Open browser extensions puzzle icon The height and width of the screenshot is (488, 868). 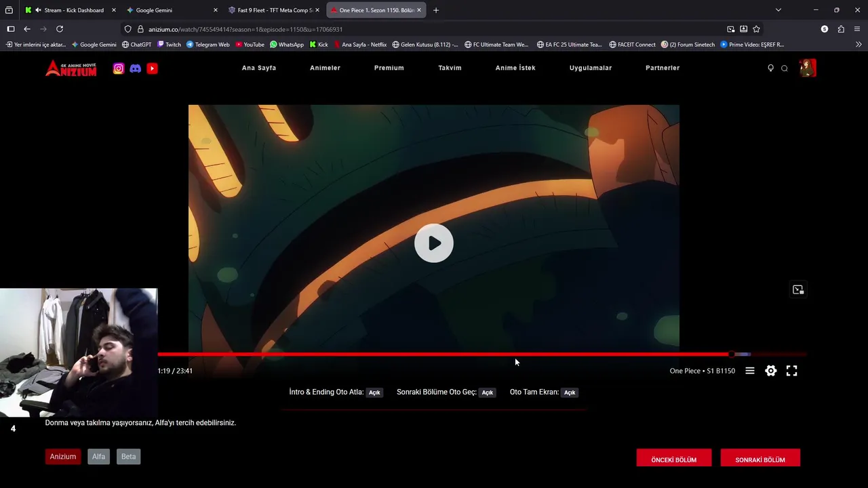tap(841, 29)
